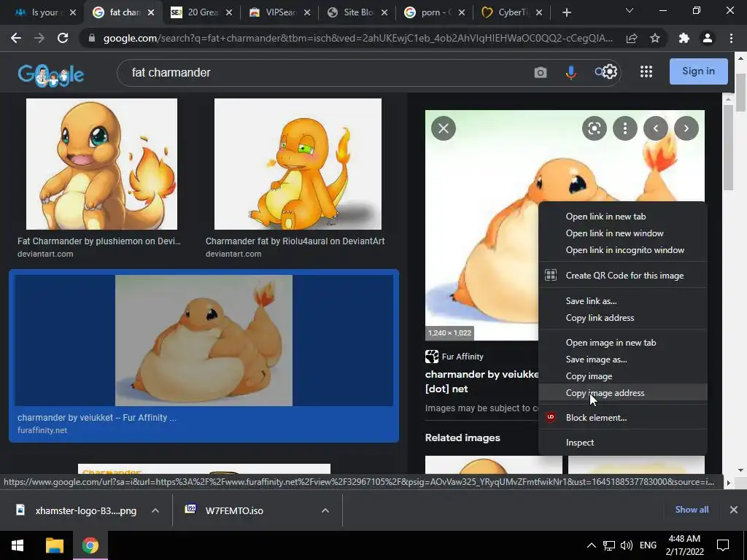This screenshot has height=560, width=747.
Task: Select Open link in new window
Action: [623, 233]
